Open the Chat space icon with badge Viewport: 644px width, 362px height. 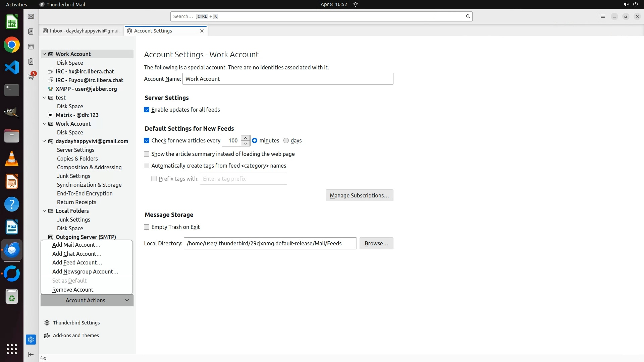(x=31, y=76)
